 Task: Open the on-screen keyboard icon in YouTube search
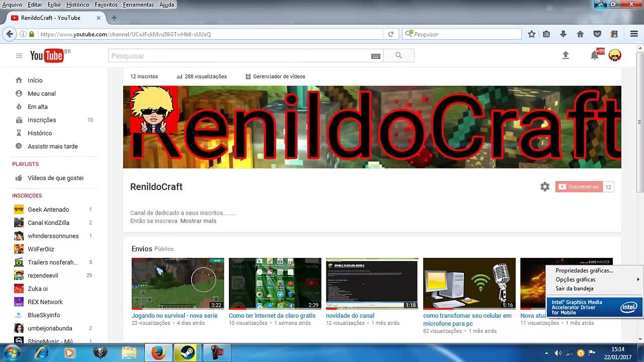(x=376, y=56)
